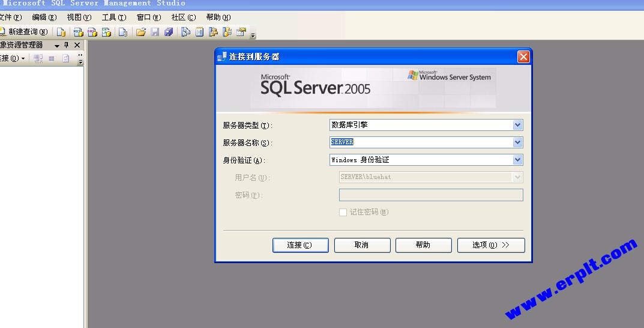Open the View (视图) menu
The height and width of the screenshot is (328, 644).
click(x=79, y=17)
